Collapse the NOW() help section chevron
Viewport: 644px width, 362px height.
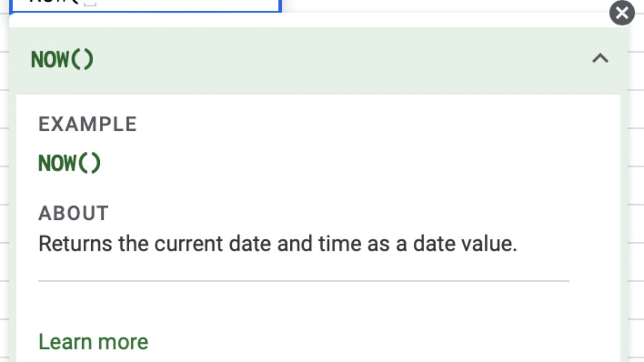coord(600,58)
